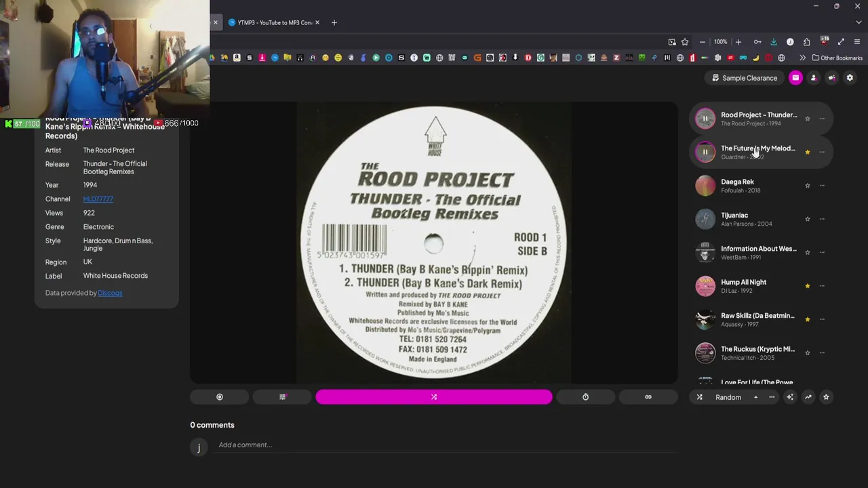Pause Rood Project - Thunder track

click(705, 119)
